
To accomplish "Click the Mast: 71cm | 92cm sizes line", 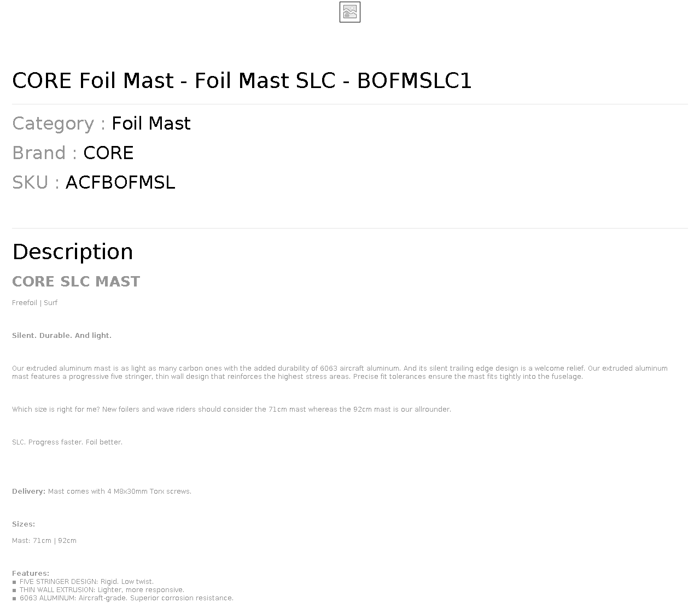I will point(44,541).
